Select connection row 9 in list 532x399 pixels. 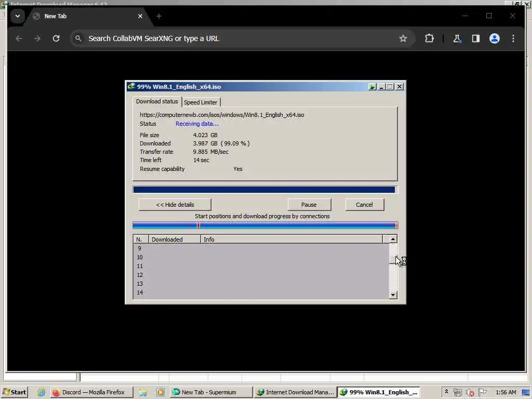click(x=261, y=248)
